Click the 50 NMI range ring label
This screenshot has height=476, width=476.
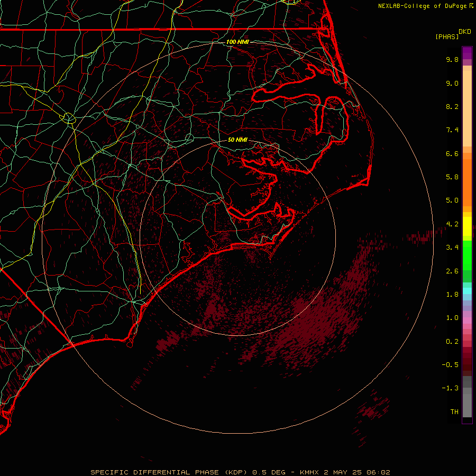pyautogui.click(x=237, y=140)
